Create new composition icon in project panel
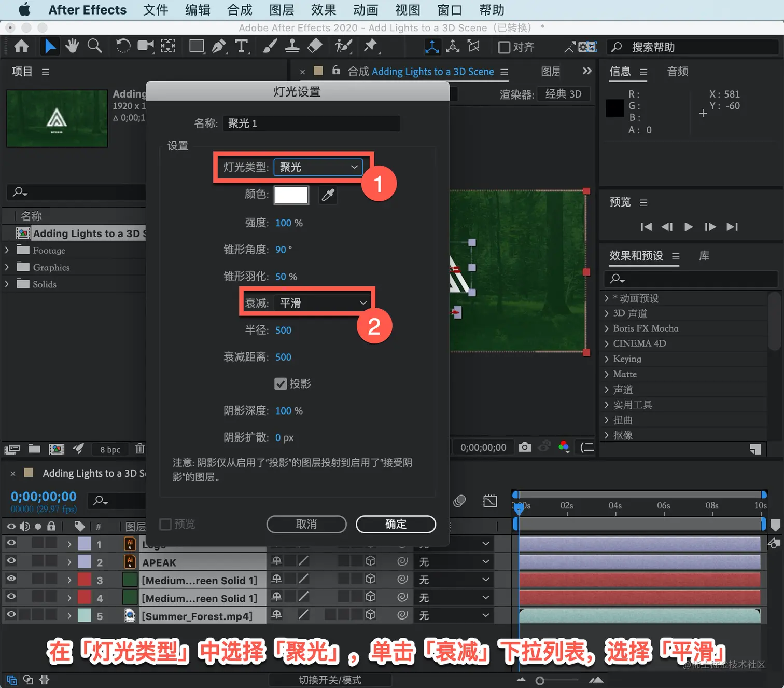The width and height of the screenshot is (784, 688). 57,449
